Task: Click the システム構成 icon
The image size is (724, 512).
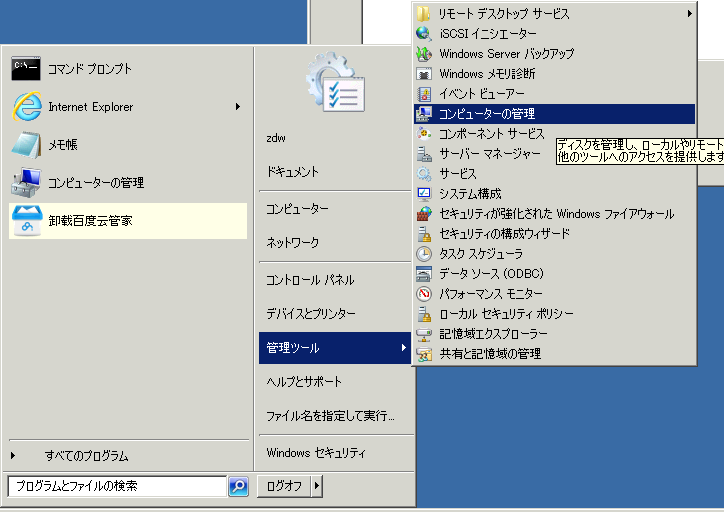Action: click(423, 194)
